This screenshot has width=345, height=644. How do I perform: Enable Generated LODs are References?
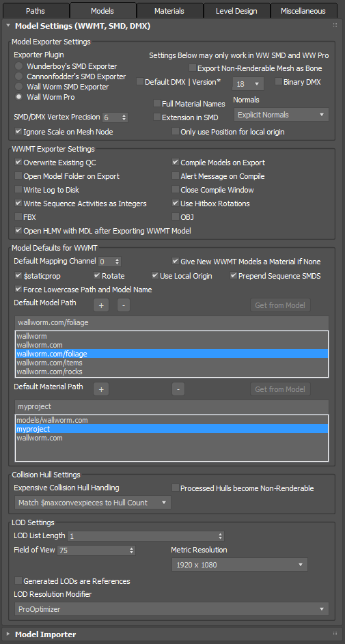[18, 580]
